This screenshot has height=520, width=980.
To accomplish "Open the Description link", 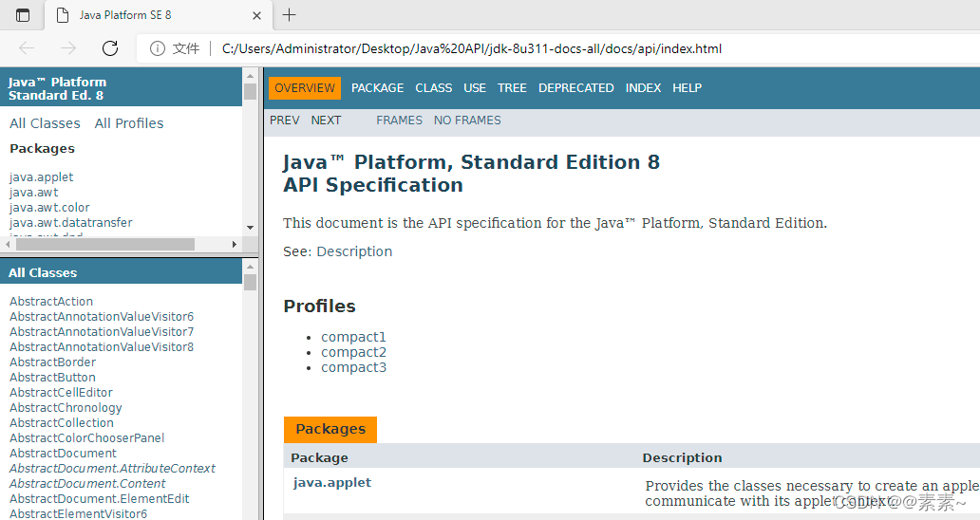I will coord(354,251).
